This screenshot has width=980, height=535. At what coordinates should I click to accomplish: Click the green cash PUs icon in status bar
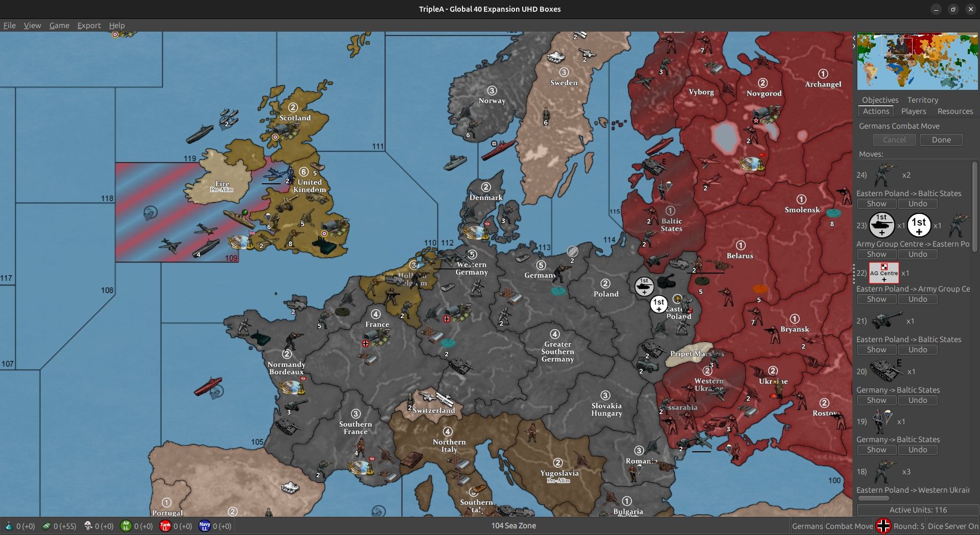46,526
